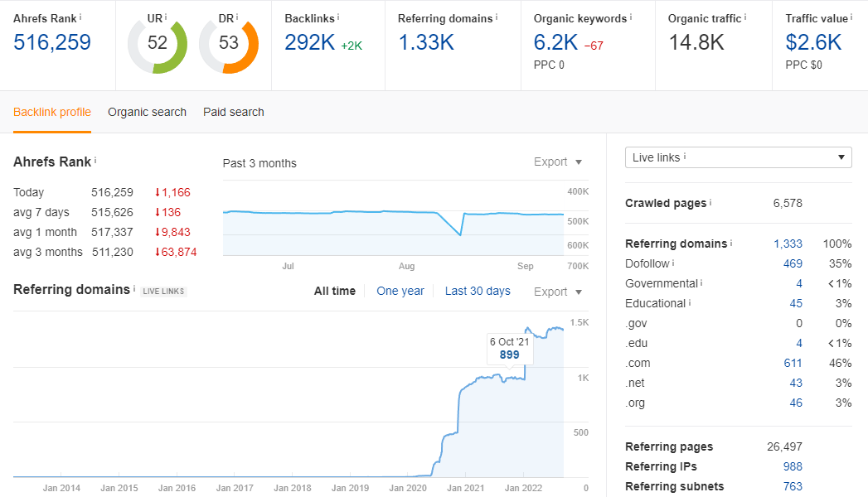Show info for Dofollow row

673,263
